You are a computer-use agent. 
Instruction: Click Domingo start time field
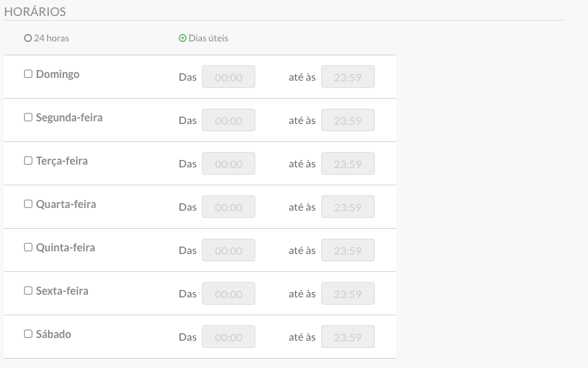229,77
